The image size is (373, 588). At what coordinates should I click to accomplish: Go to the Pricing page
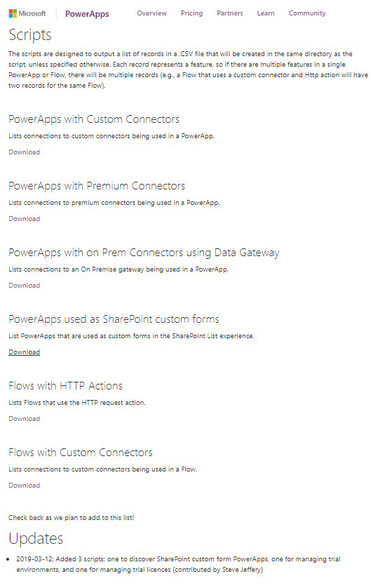click(191, 13)
